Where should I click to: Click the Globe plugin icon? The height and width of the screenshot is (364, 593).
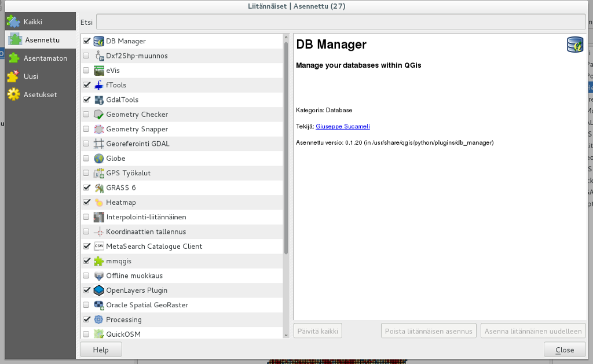(98, 159)
